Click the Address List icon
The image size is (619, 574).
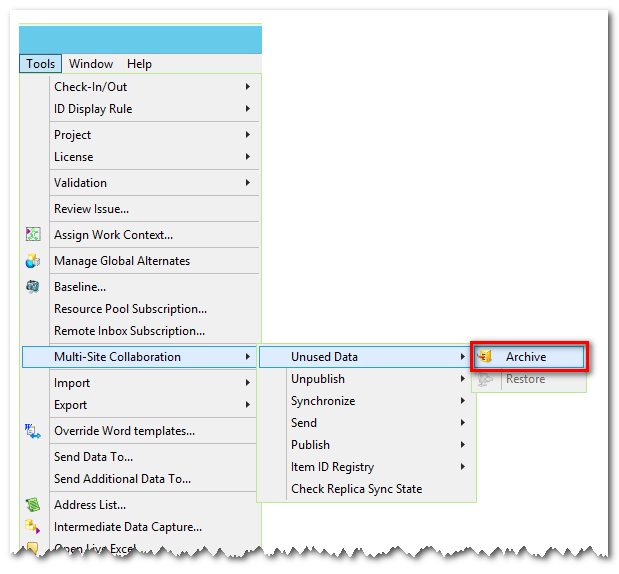(33, 505)
